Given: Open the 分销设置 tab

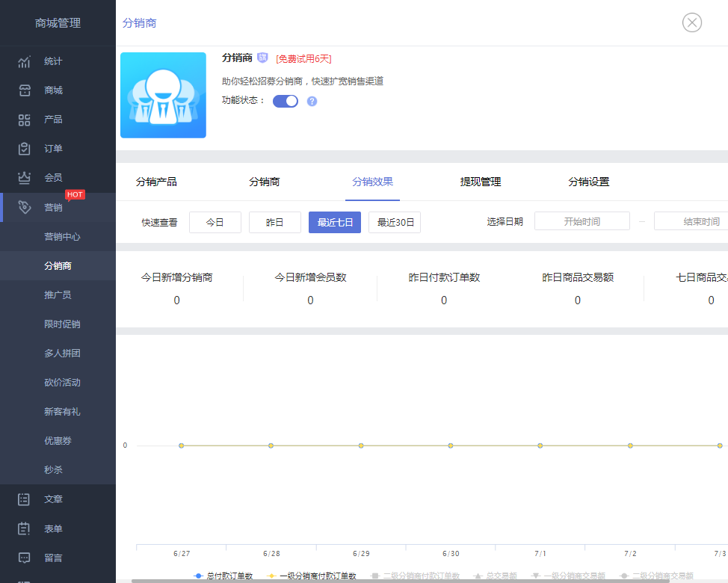Looking at the screenshot, I should [589, 182].
